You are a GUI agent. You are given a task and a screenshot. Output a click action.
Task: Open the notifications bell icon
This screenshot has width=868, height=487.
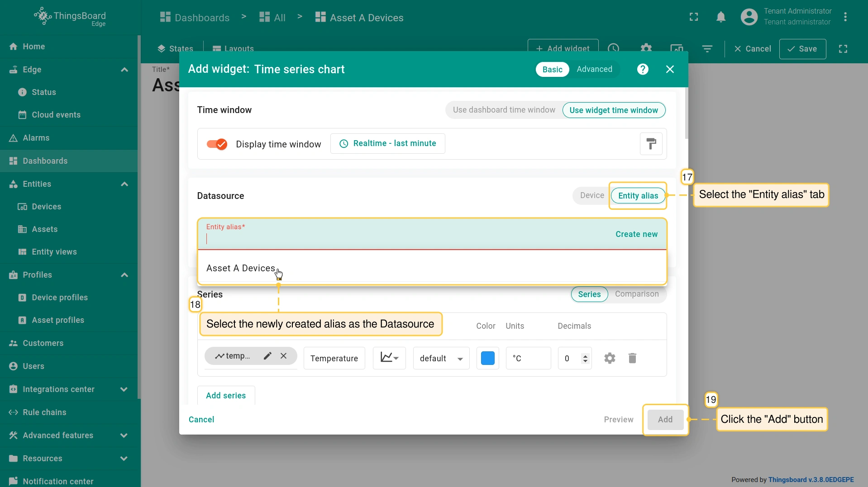pos(721,17)
